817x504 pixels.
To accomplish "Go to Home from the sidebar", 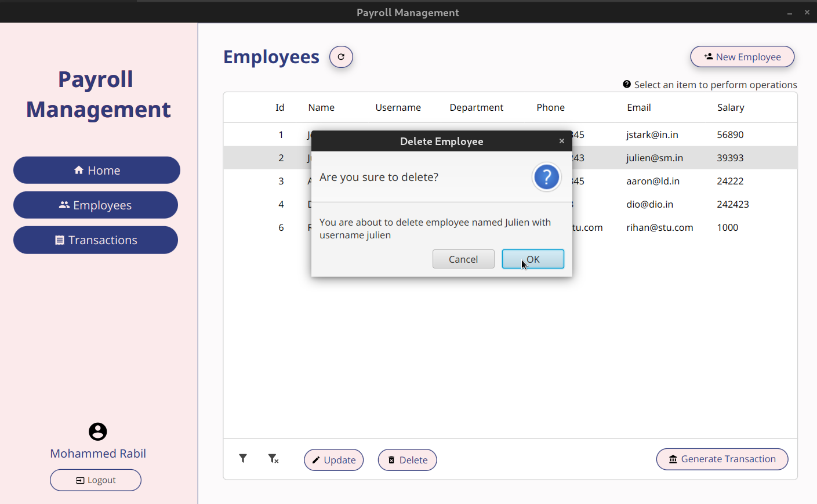I will pyautogui.click(x=96, y=170).
